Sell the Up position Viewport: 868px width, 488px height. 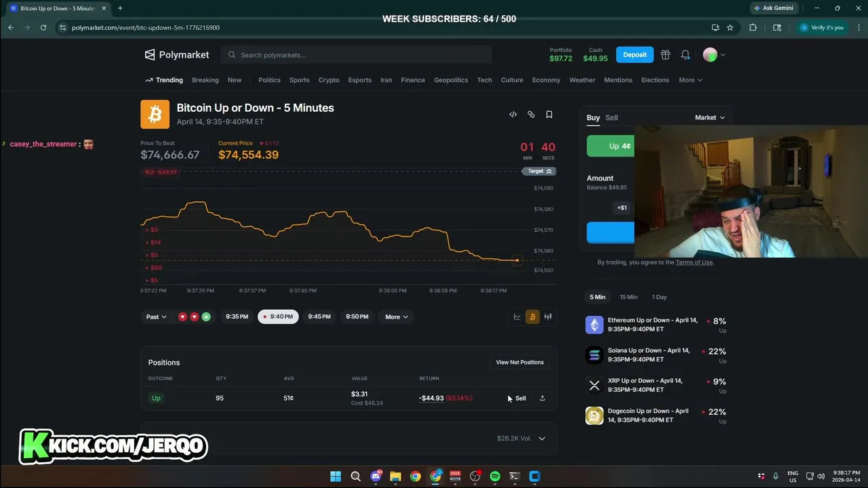[x=520, y=398]
